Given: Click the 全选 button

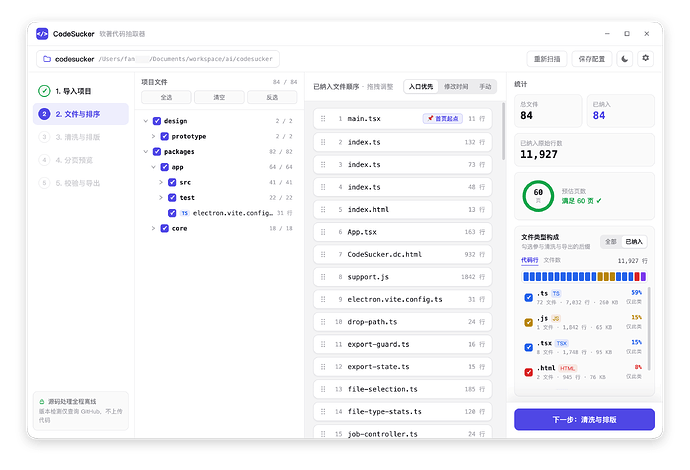Looking at the screenshot, I should (x=166, y=97).
